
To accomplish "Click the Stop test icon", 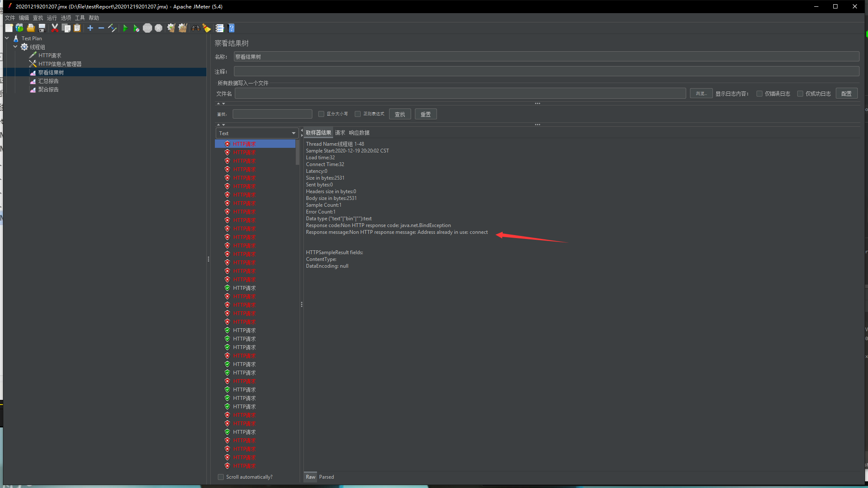I will 147,28.
